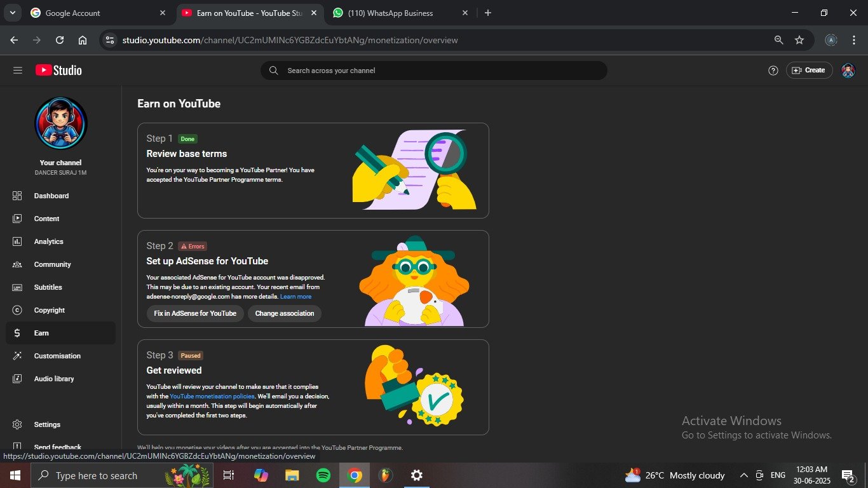Screen dimensions: 868x488
Task: Click the Step 3 Paused badge
Action: [191, 356]
